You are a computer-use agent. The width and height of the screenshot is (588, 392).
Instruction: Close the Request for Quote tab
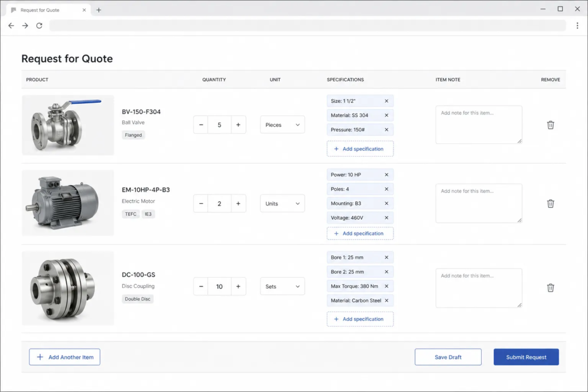[x=84, y=10]
